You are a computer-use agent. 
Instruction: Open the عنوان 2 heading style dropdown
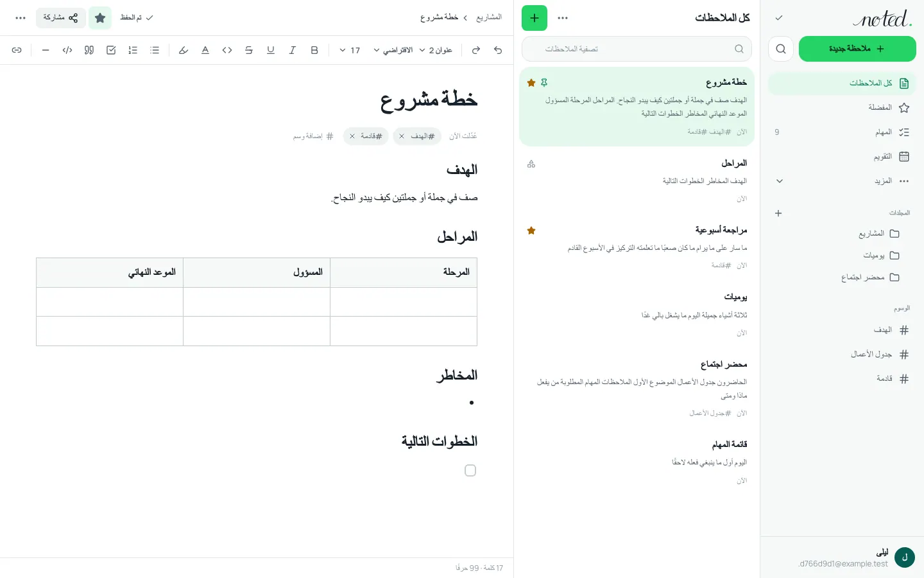[436, 50]
